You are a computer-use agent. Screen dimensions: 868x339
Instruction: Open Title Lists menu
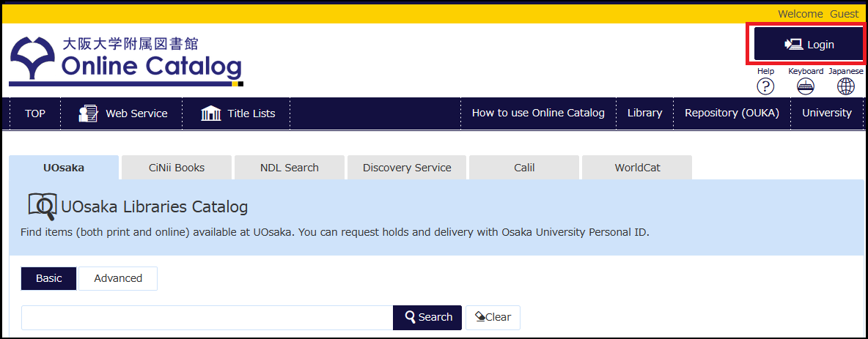[238, 113]
